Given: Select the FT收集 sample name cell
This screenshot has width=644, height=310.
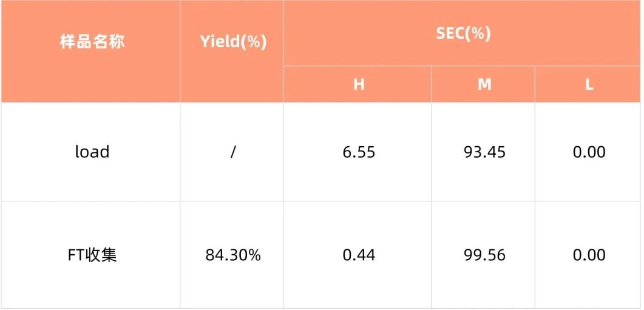Looking at the screenshot, I should click(x=92, y=255).
